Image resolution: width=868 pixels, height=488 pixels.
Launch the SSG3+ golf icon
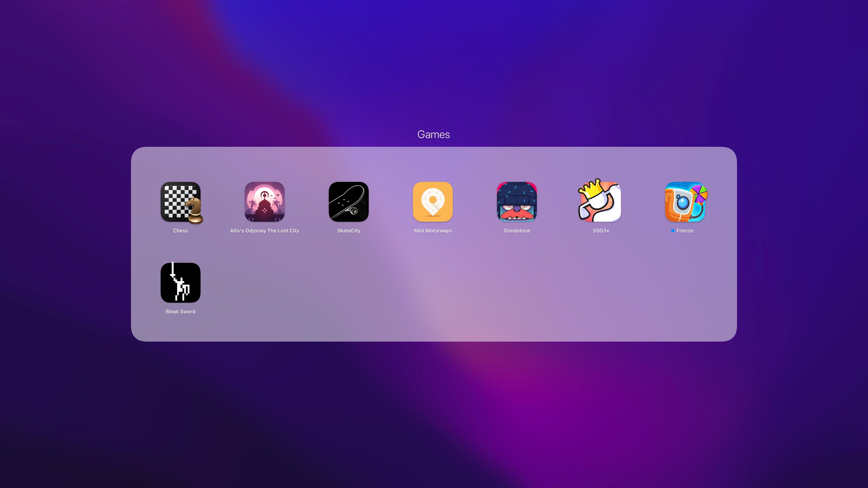pyautogui.click(x=601, y=202)
